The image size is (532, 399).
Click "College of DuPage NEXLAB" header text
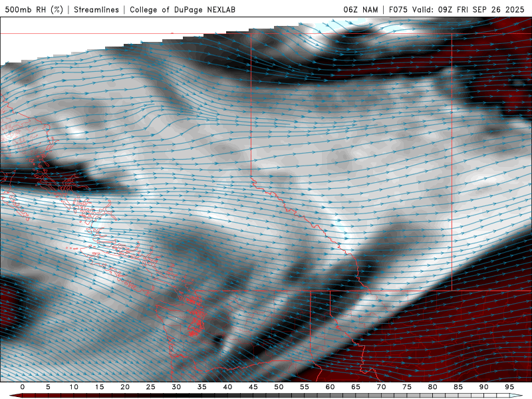182,9
